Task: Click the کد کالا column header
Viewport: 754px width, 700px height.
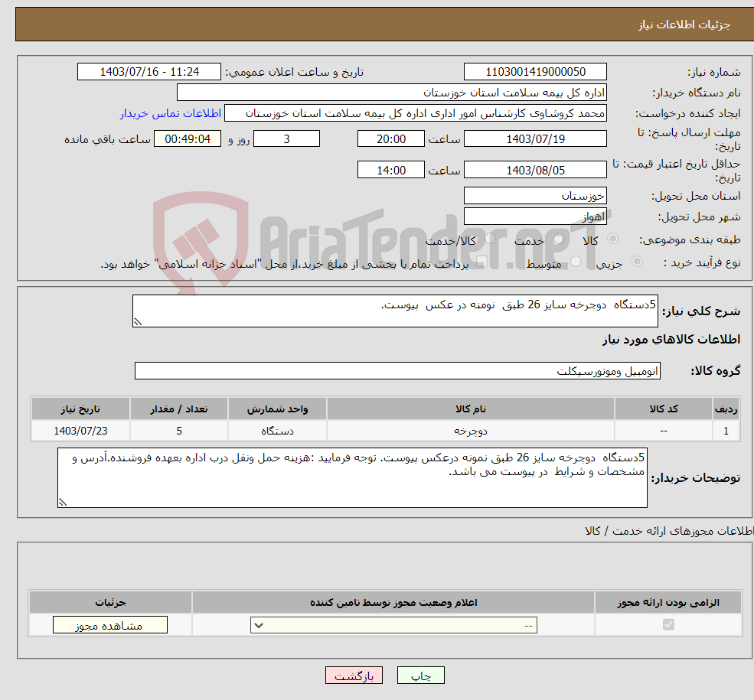Action: 664,409
